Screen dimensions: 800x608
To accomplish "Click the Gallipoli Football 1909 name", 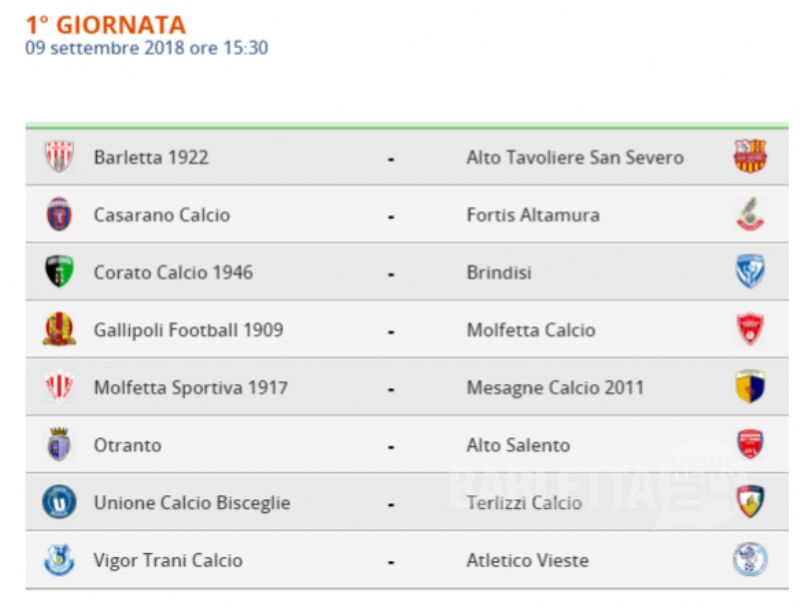I will [188, 330].
